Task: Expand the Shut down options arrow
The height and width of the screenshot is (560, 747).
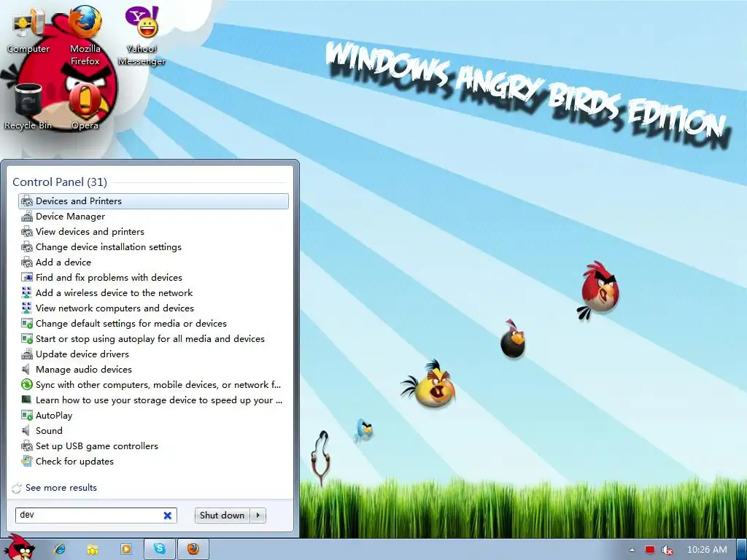Action: [x=258, y=516]
